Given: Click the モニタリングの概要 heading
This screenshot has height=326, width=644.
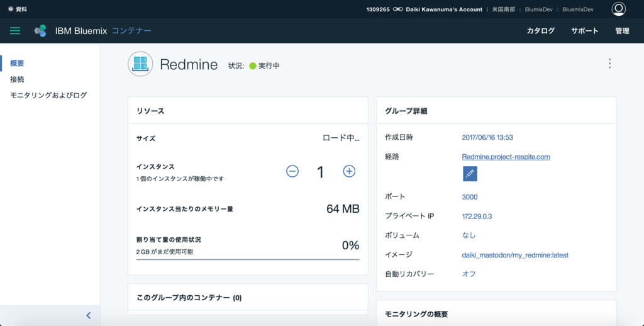Looking at the screenshot, I should (x=416, y=315).
